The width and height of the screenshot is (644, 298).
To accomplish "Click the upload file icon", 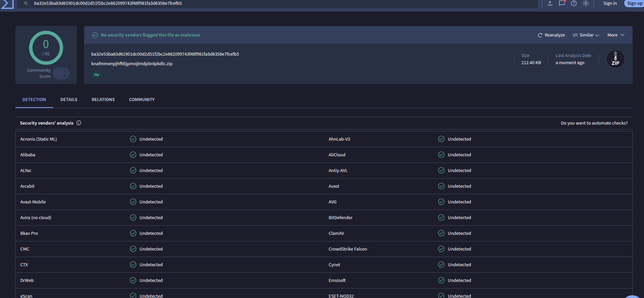I will [x=550, y=3].
